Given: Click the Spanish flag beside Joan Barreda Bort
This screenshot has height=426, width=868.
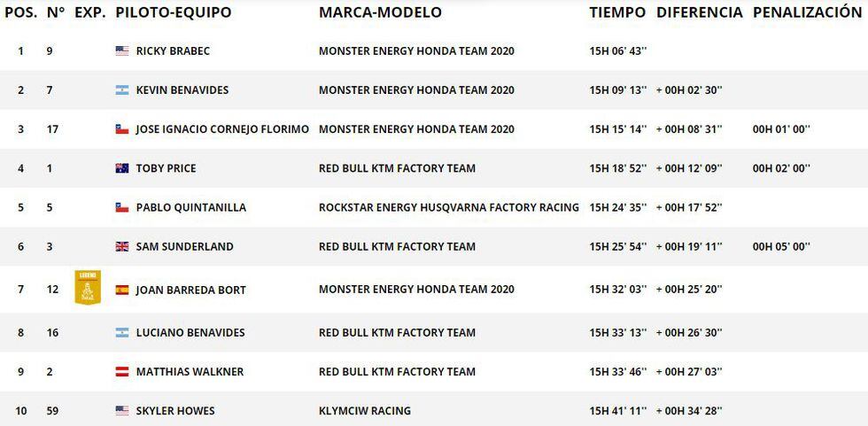Looking at the screenshot, I should point(122,290).
